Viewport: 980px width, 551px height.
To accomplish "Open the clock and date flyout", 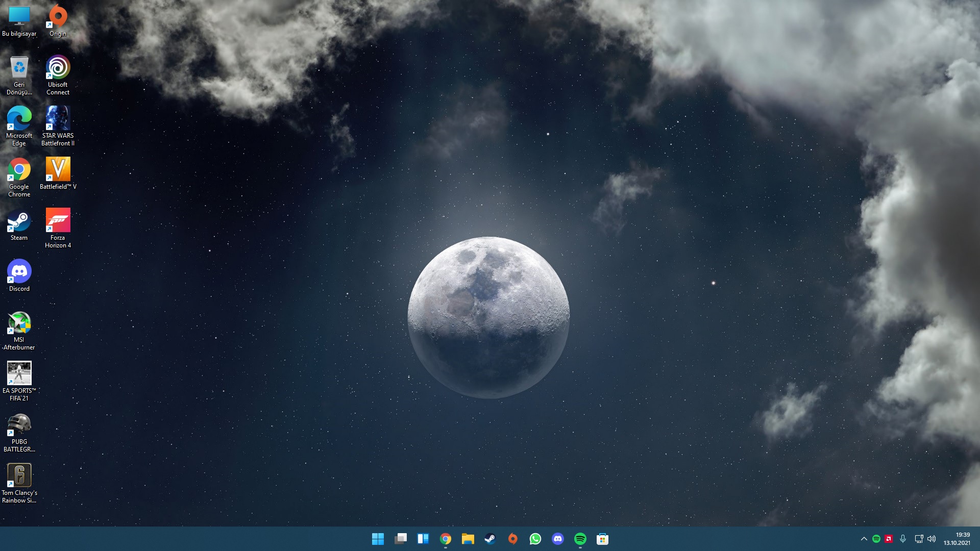I will click(957, 539).
